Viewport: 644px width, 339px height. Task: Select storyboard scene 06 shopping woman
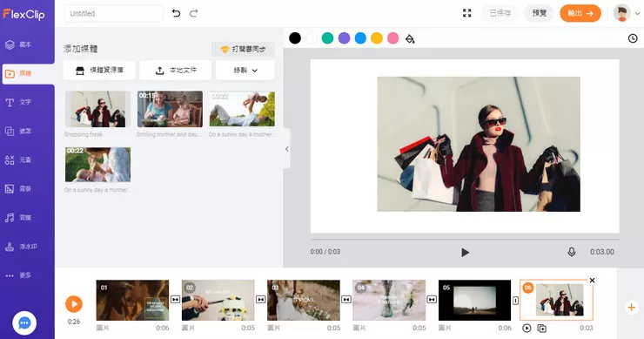556,300
